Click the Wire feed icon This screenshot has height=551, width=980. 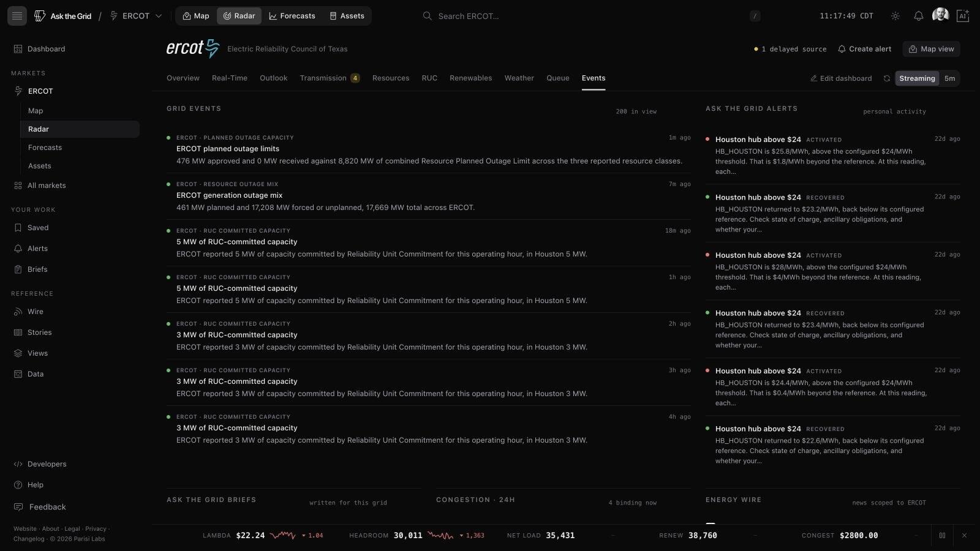tap(18, 312)
